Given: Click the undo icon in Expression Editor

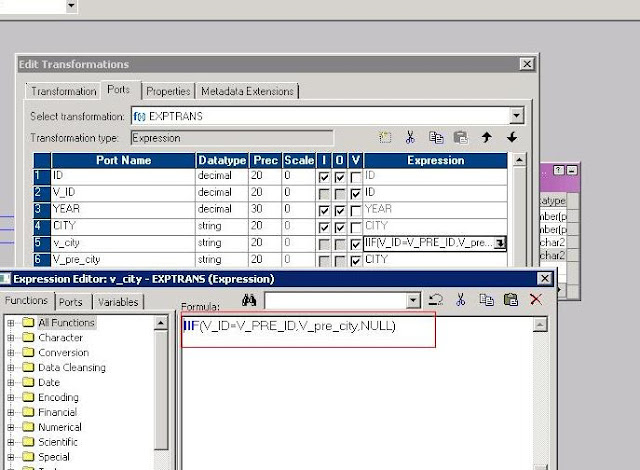Looking at the screenshot, I should (x=436, y=300).
